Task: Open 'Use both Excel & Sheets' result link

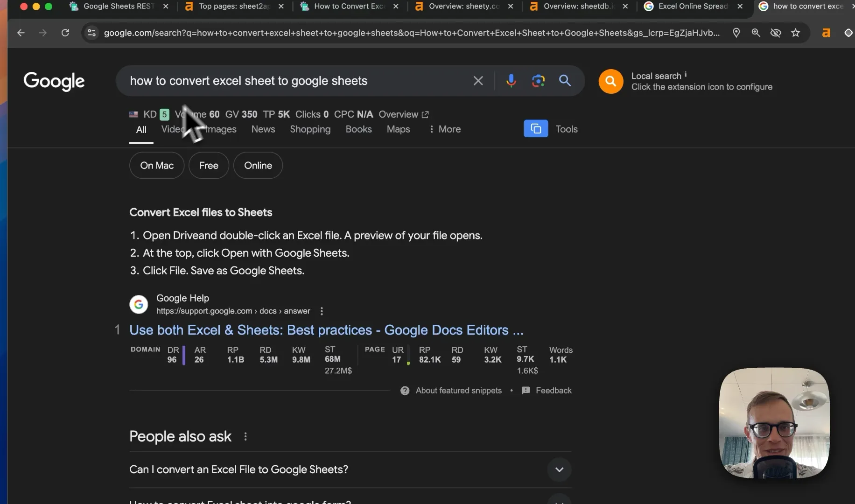Action: pyautogui.click(x=326, y=330)
